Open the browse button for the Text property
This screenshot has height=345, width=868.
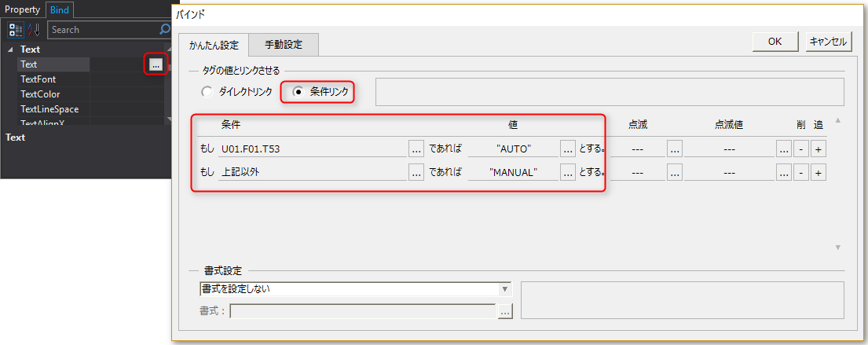[156, 65]
